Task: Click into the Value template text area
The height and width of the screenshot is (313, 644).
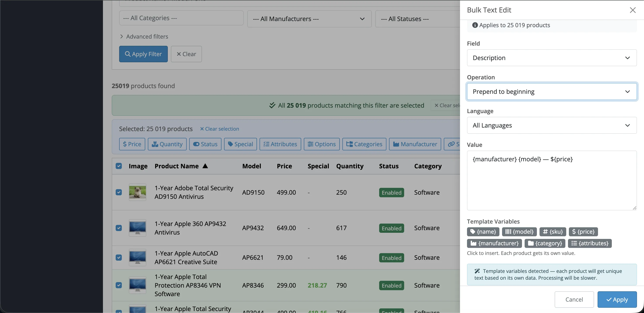Action: tap(552, 180)
